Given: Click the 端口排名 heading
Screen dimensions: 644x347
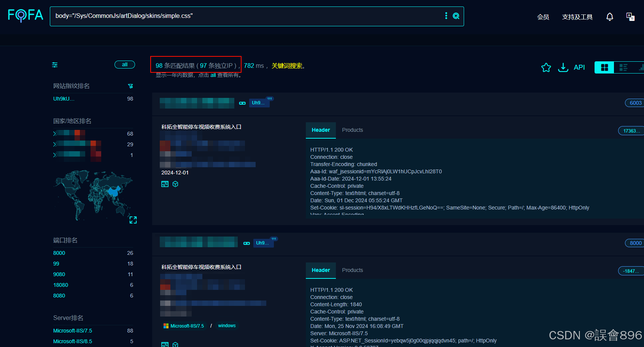Looking at the screenshot, I should pos(65,240).
